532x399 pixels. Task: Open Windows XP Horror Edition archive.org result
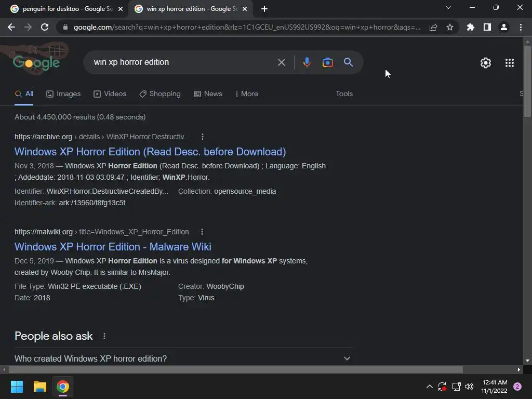150,152
